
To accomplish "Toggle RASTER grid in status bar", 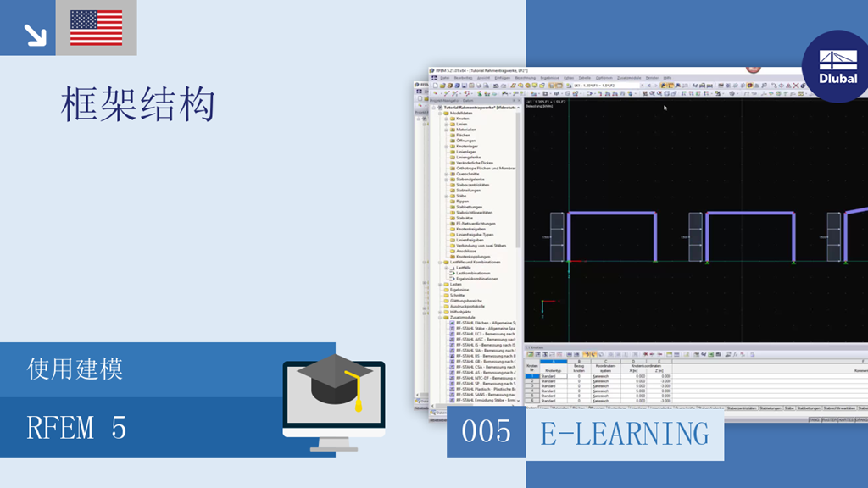I will (829, 420).
